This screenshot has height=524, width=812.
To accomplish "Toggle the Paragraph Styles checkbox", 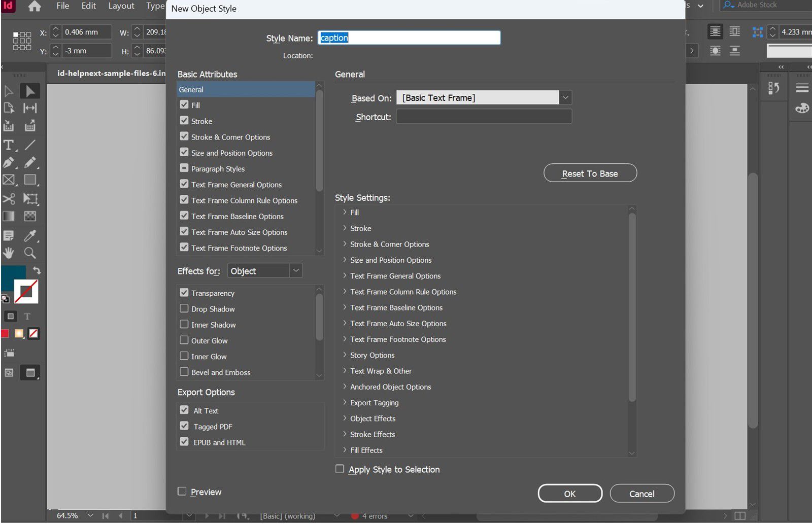I will 184,168.
